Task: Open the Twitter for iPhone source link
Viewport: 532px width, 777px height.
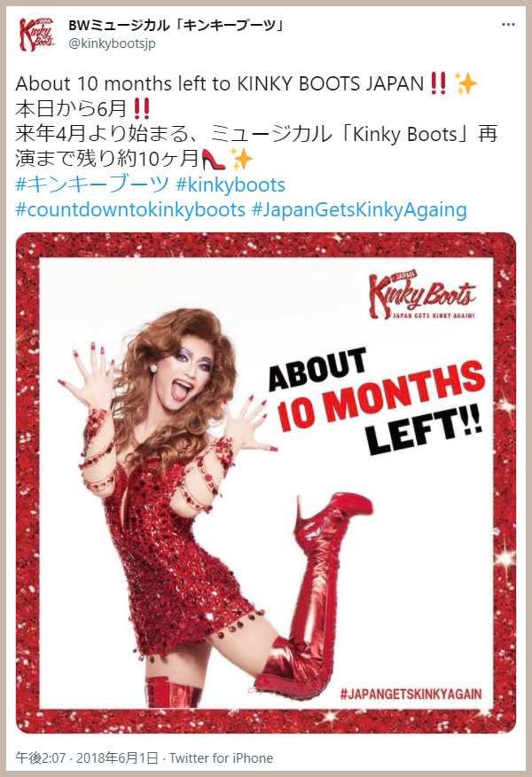Action: [x=221, y=758]
